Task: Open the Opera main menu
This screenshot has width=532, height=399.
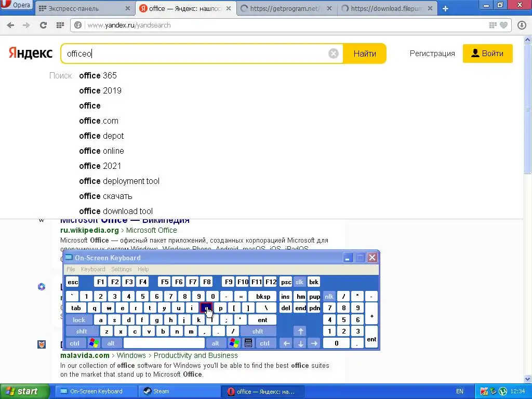Action: click(16, 5)
